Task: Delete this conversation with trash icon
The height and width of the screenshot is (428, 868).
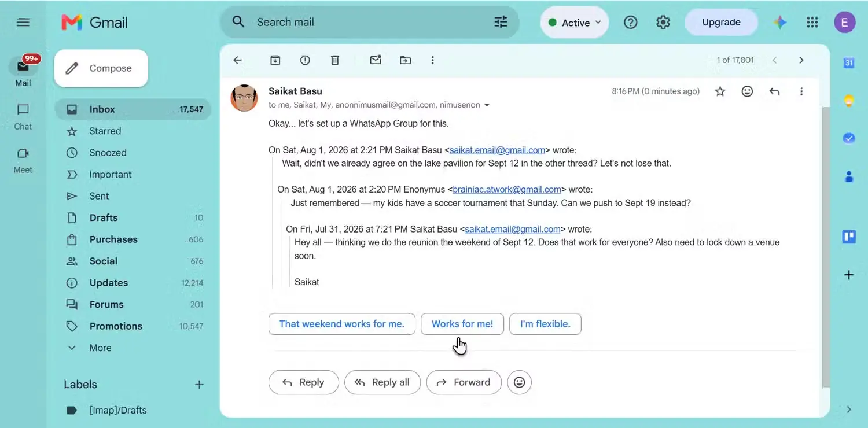Action: (x=335, y=60)
